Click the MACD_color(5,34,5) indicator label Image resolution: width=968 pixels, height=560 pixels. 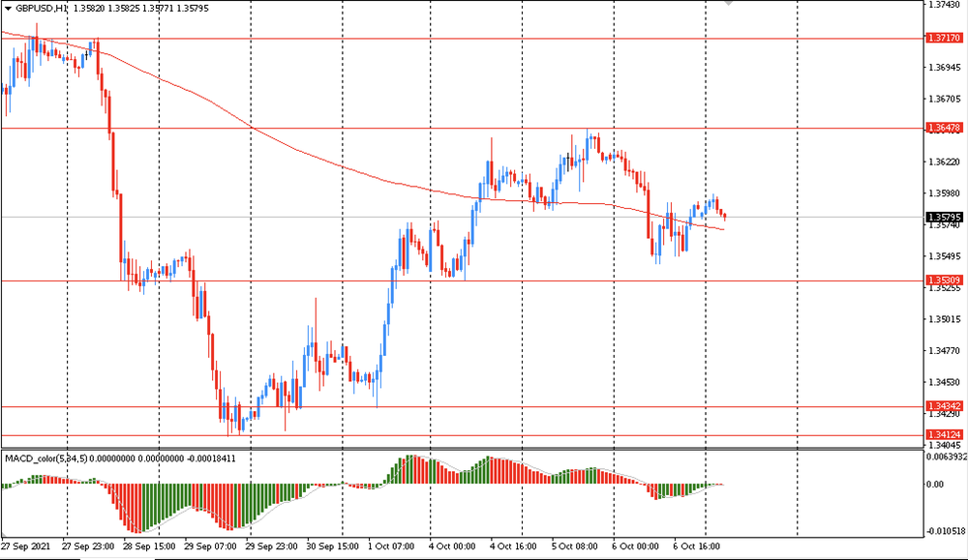pyautogui.click(x=46, y=458)
